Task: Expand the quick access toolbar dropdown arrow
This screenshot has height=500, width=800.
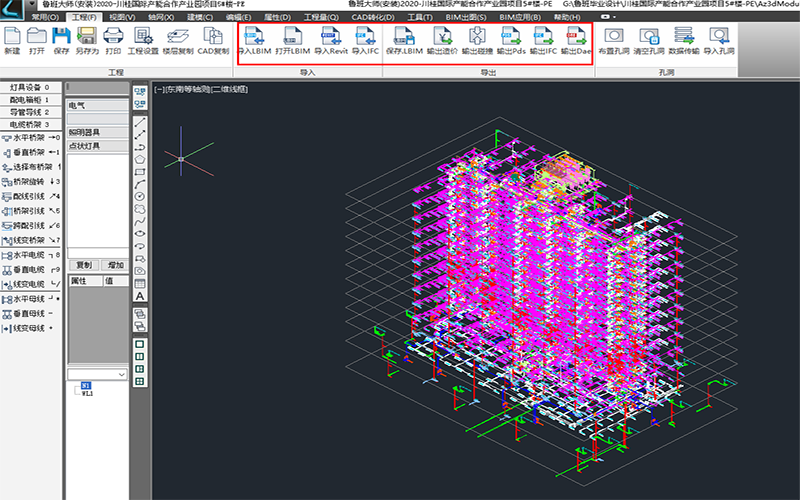Action: click(32, 4)
